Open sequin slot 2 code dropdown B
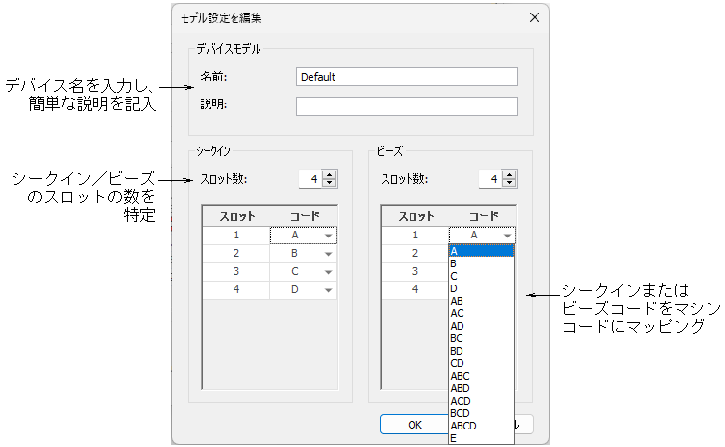 tap(328, 254)
